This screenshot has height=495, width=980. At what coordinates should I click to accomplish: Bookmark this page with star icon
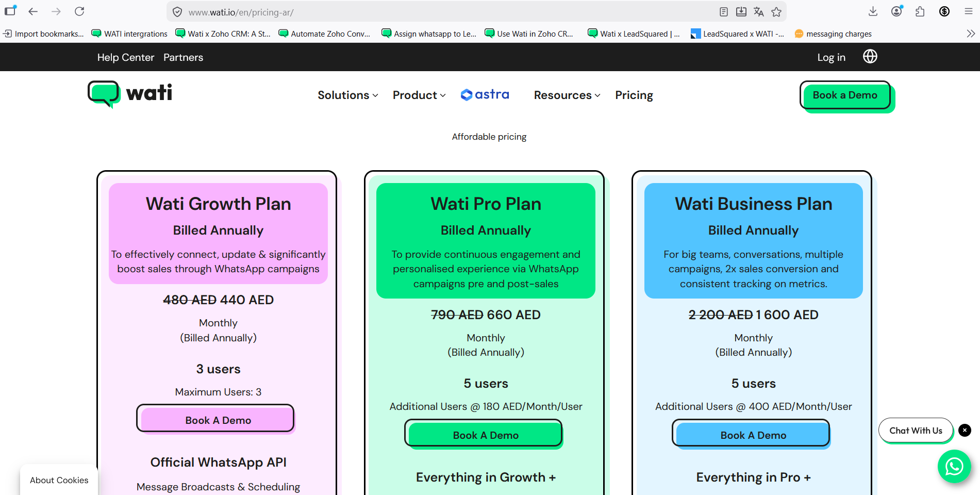coord(776,12)
